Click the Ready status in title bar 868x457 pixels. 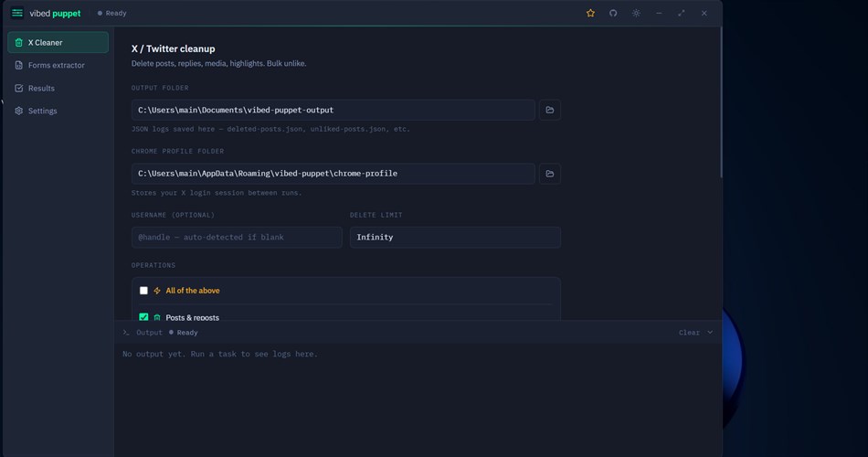point(111,14)
